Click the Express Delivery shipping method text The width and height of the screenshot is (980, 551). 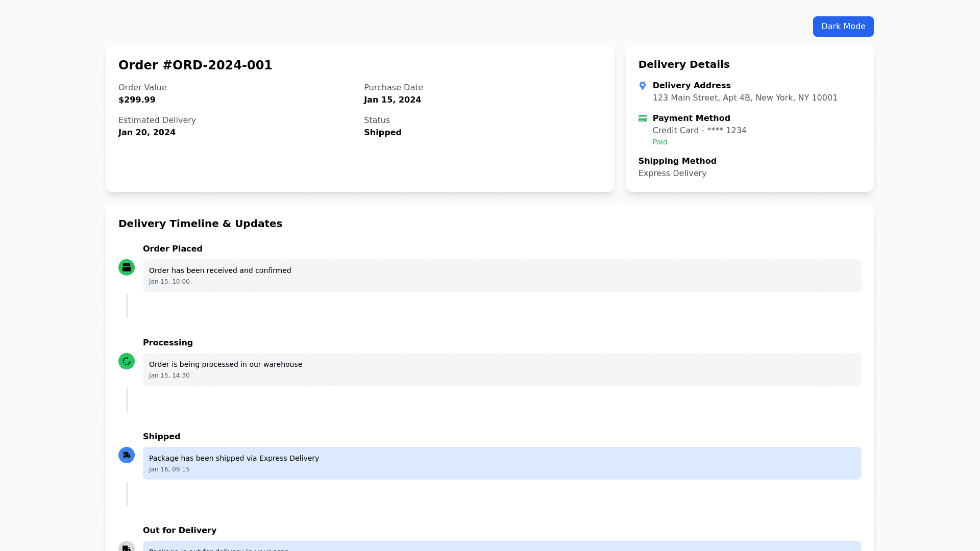(x=672, y=173)
